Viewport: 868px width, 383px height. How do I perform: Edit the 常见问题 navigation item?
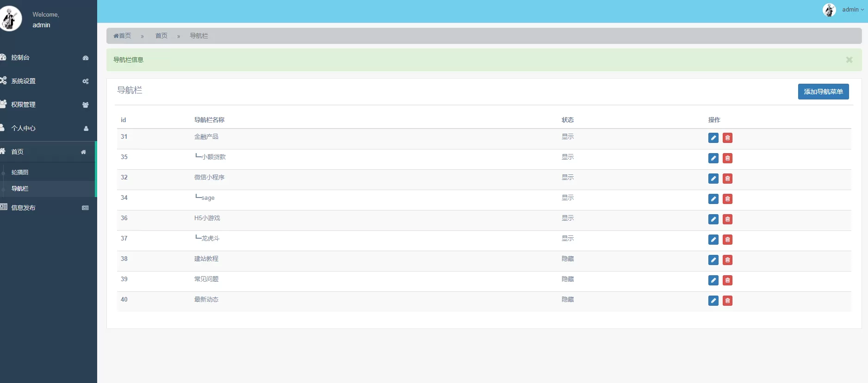pos(713,280)
